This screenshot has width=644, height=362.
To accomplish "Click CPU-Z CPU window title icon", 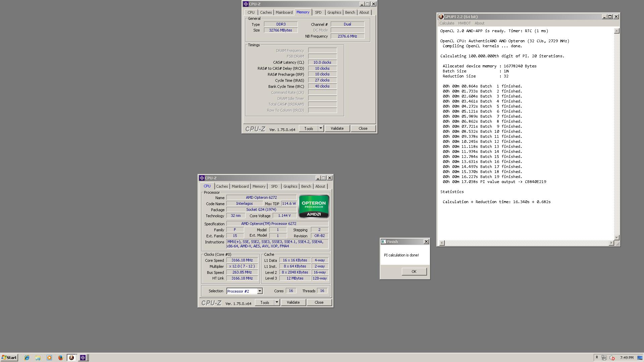I will point(202,178).
